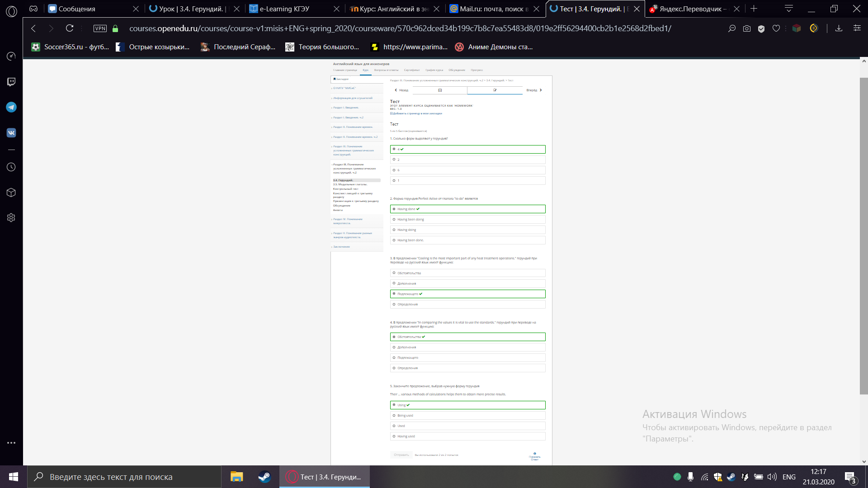The height and width of the screenshot is (488, 868).
Task: Go to next unit with Вперёд
Action: tap(534, 90)
